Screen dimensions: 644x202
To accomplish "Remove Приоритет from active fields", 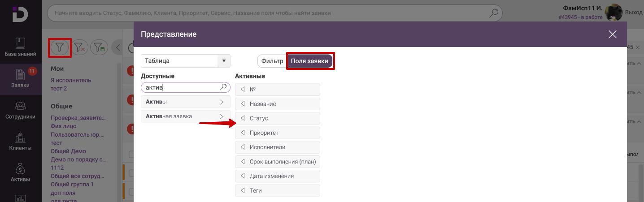I will [243, 133].
